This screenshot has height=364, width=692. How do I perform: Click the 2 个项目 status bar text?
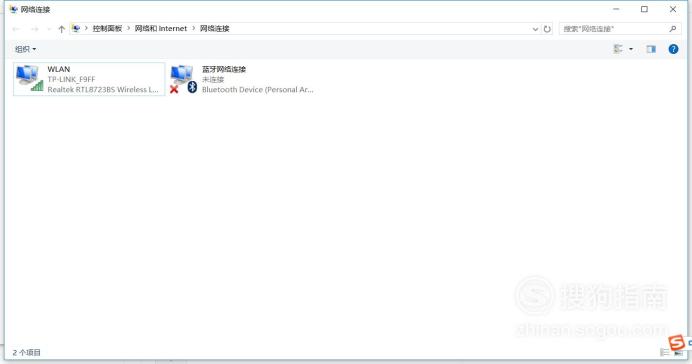point(26,353)
